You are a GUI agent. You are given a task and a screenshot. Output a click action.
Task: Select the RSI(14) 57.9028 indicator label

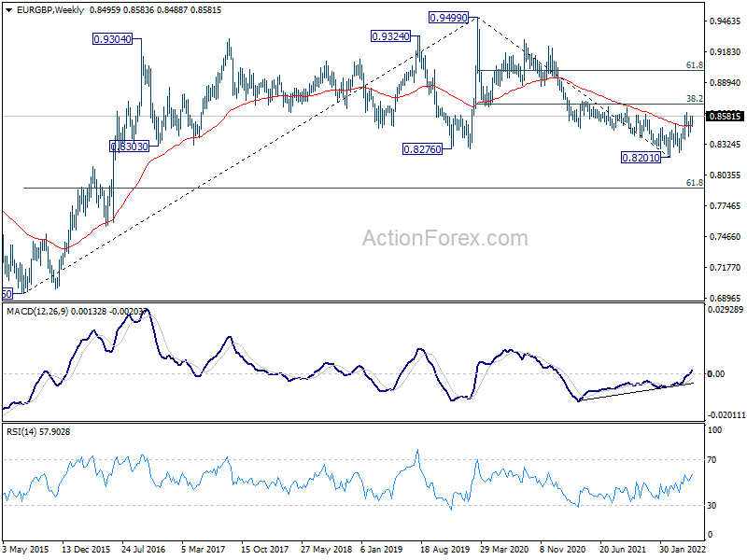pyautogui.click(x=38, y=432)
